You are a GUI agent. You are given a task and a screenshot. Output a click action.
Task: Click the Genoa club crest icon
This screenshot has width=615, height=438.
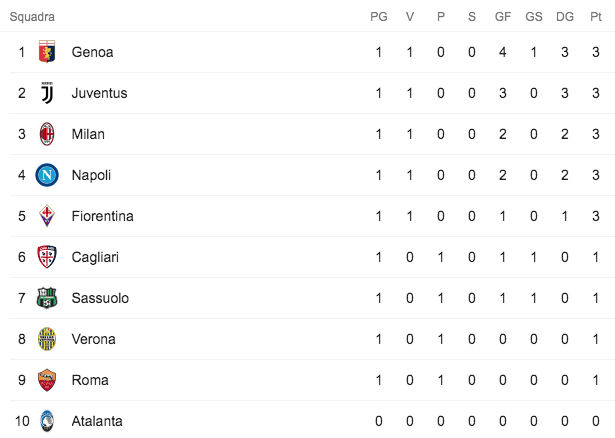coord(47,52)
